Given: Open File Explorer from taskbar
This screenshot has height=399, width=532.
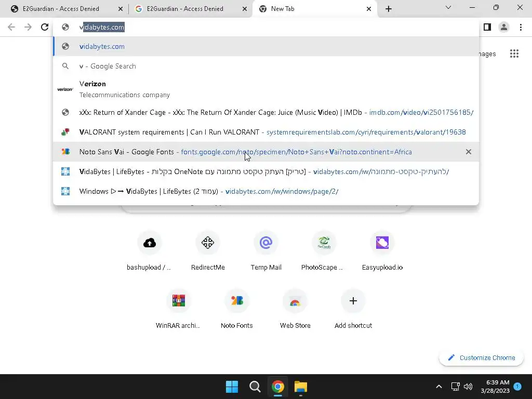Looking at the screenshot, I should click(301, 387).
